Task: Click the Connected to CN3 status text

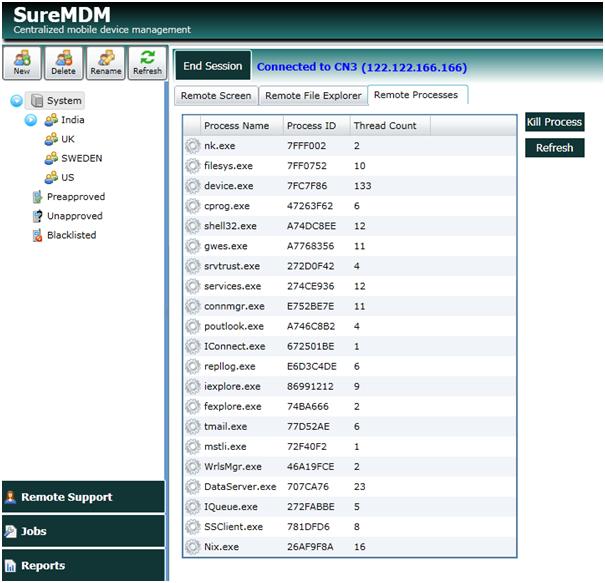Action: tap(362, 67)
